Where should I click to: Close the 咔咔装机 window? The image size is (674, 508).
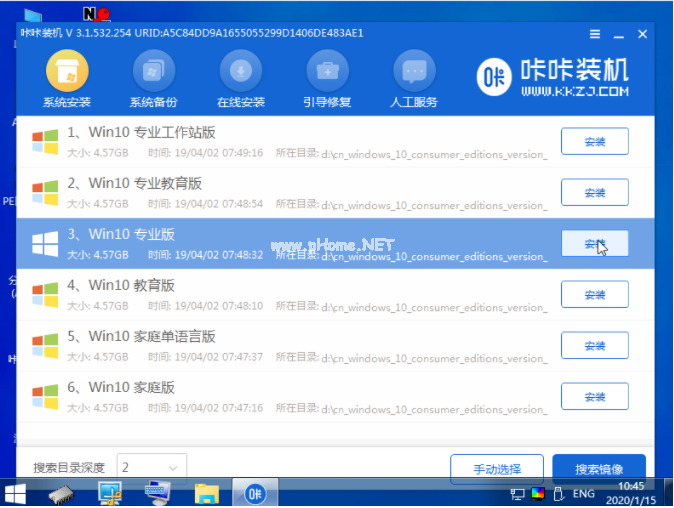(x=642, y=34)
